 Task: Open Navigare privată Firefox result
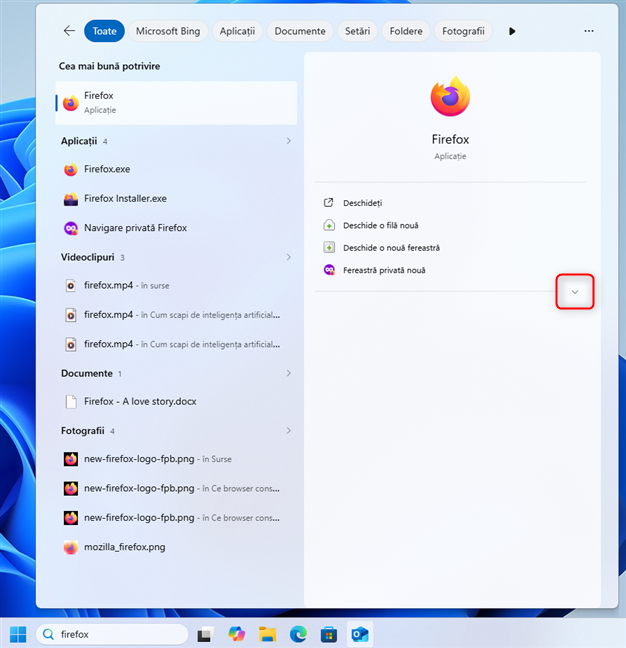click(176, 228)
